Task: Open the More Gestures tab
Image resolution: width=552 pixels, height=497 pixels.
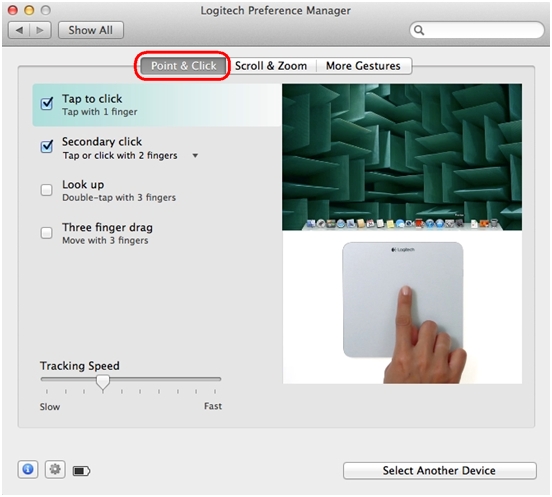Action: tap(363, 66)
